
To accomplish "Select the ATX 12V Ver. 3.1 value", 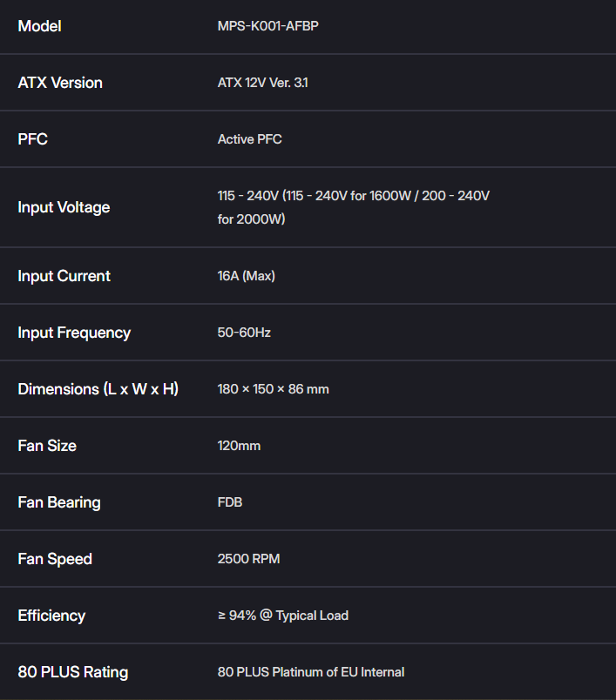I will pyautogui.click(x=262, y=83).
